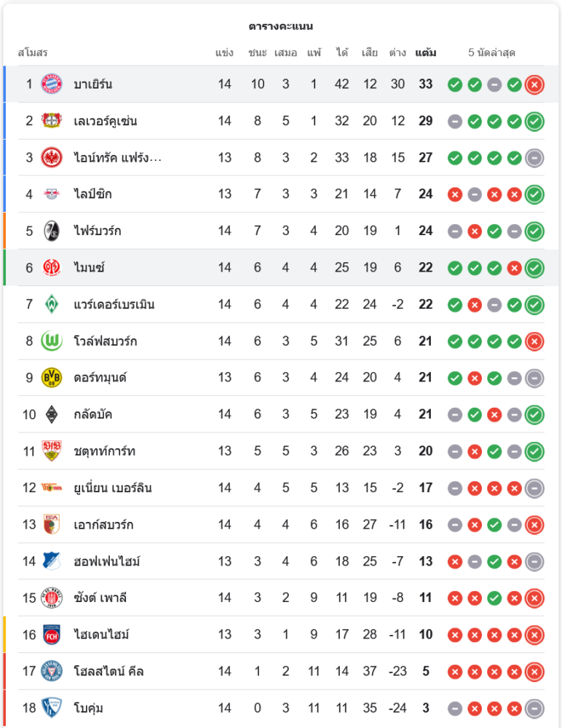Click the Wolfsburg green W logo
The image size is (562, 728).
point(51,341)
